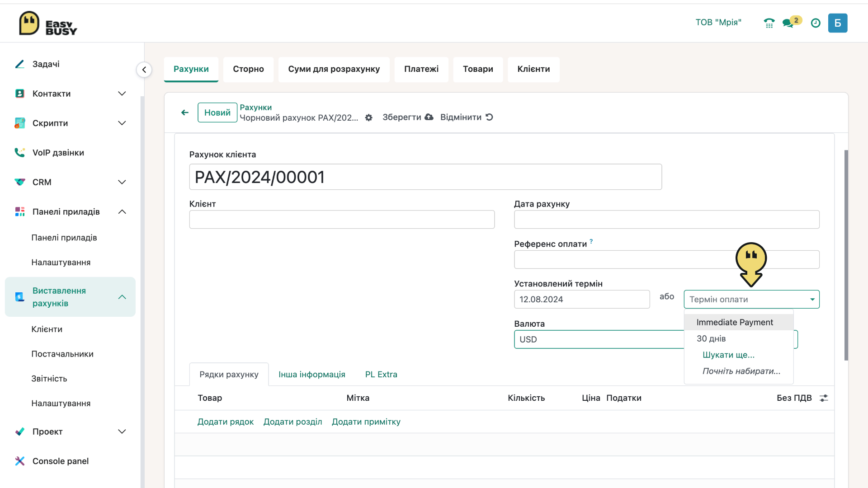The image size is (868, 488).
Task: Open the EasyBusy logo home link
Action: coord(48,23)
